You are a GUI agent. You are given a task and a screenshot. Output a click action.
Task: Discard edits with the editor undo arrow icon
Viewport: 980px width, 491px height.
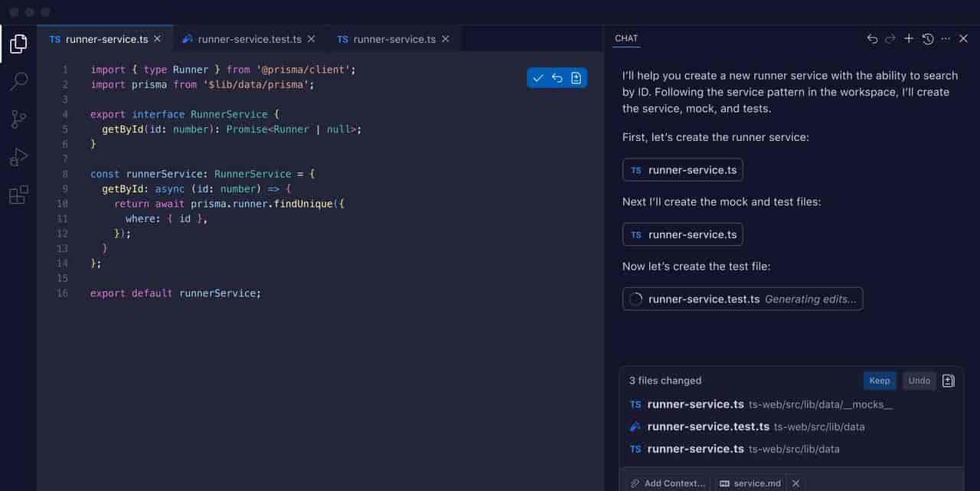click(557, 78)
